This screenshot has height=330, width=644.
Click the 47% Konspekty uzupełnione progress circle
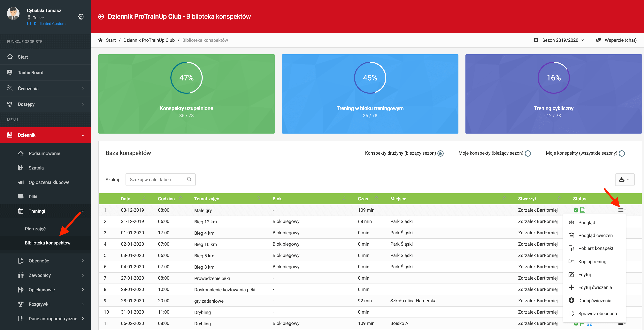pos(186,78)
